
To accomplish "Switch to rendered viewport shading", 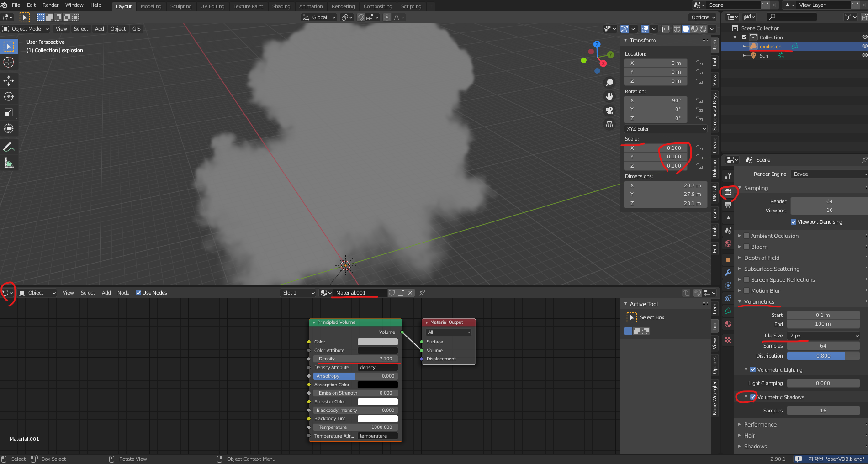I will click(703, 29).
